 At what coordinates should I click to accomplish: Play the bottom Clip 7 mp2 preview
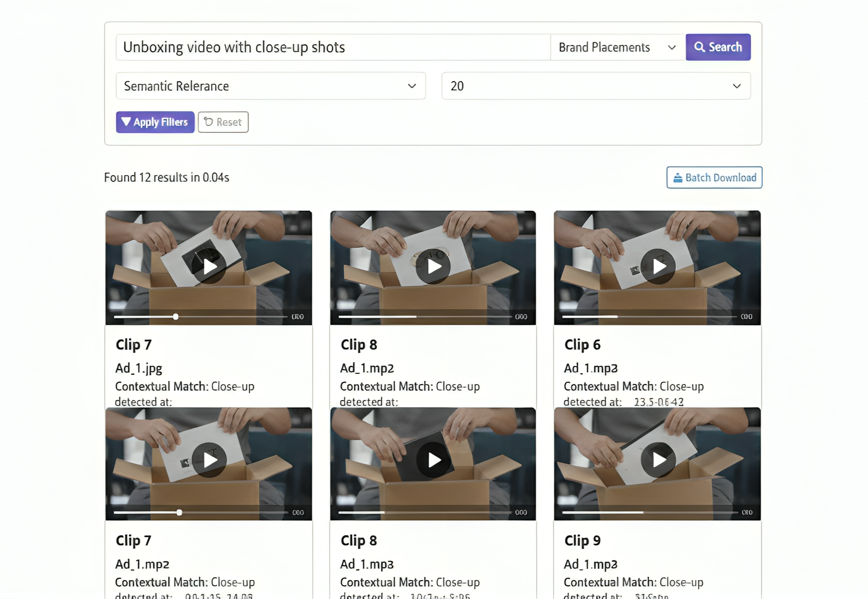(x=209, y=460)
